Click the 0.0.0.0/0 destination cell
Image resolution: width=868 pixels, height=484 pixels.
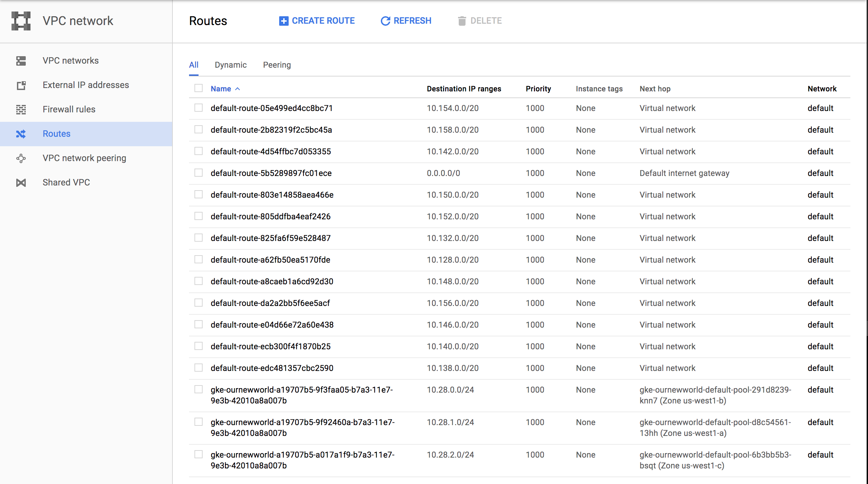pos(443,173)
